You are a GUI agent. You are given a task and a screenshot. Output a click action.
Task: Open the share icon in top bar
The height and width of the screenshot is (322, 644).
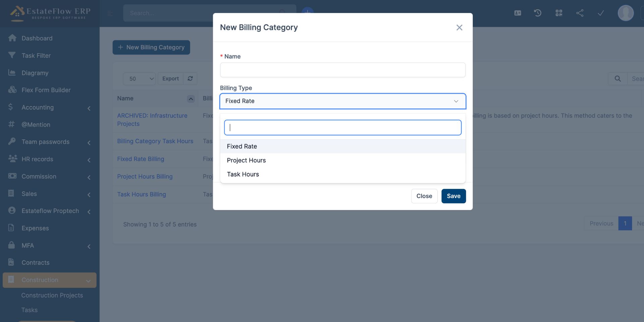(x=580, y=13)
